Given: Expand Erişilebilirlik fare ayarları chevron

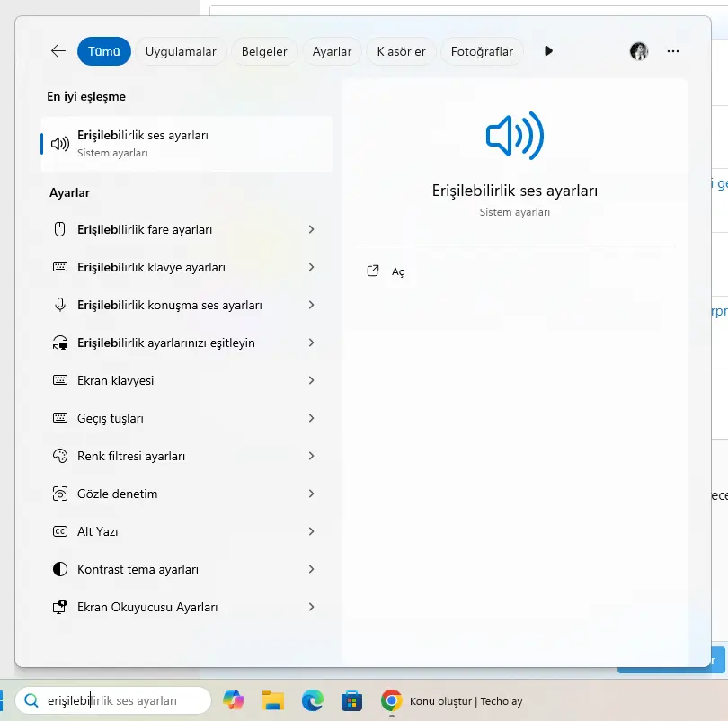Looking at the screenshot, I should pyautogui.click(x=312, y=229).
